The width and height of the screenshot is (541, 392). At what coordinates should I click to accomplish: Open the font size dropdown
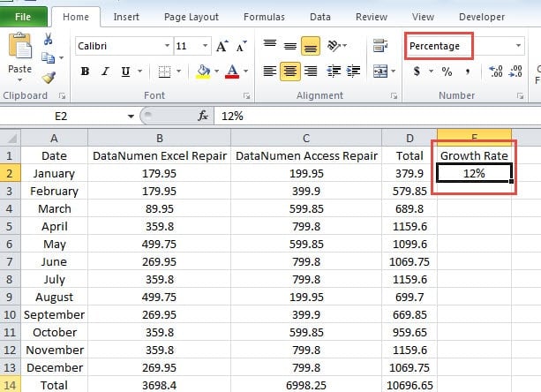[x=206, y=46]
